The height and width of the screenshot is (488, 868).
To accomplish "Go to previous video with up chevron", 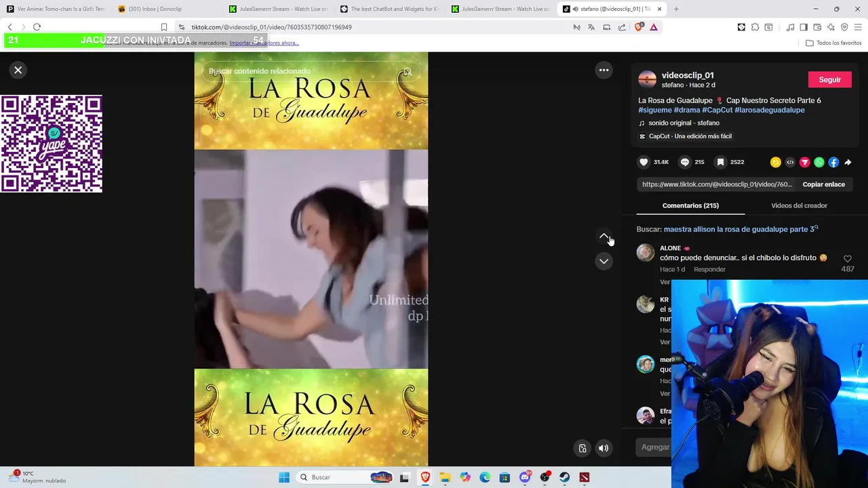I will pyautogui.click(x=604, y=236).
